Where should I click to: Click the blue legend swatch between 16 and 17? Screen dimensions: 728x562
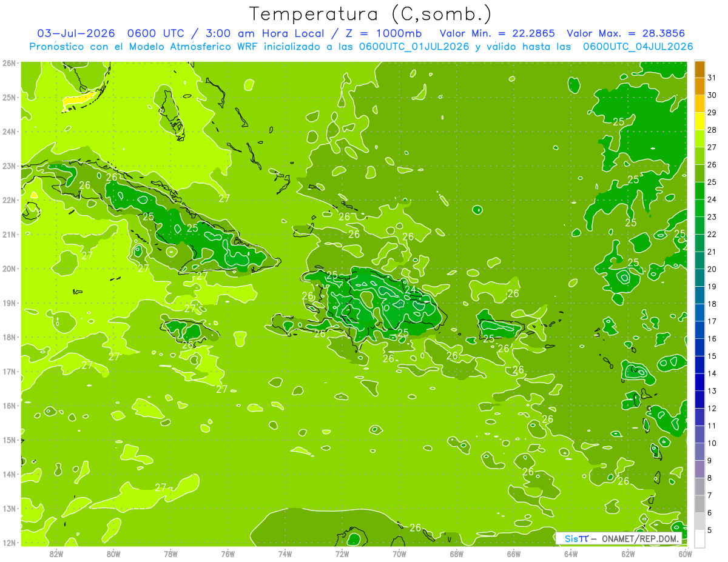coord(699,330)
